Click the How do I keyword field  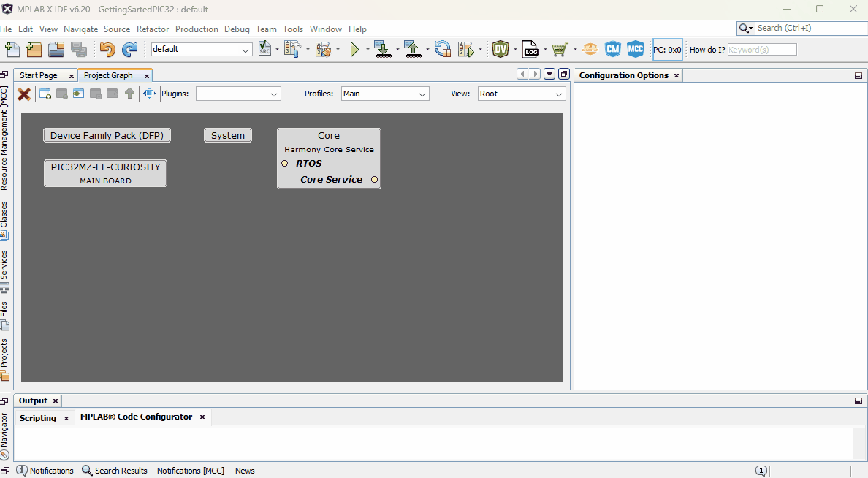762,49
